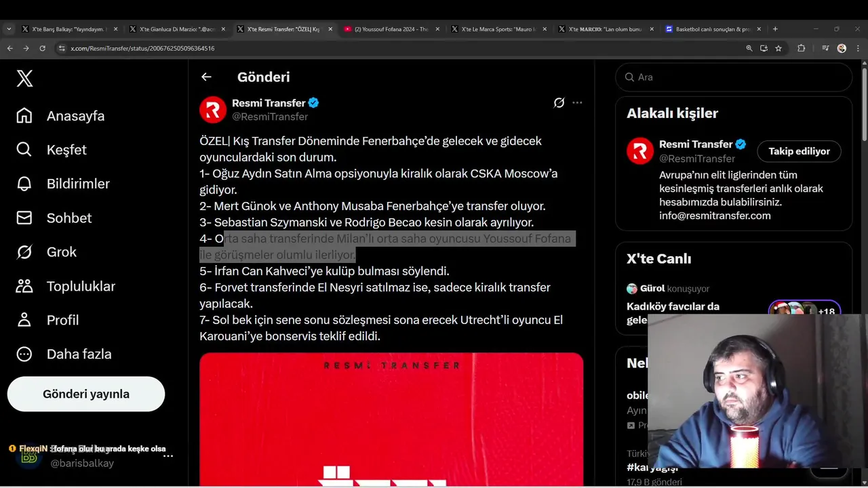Open a new browser tab

tap(775, 29)
